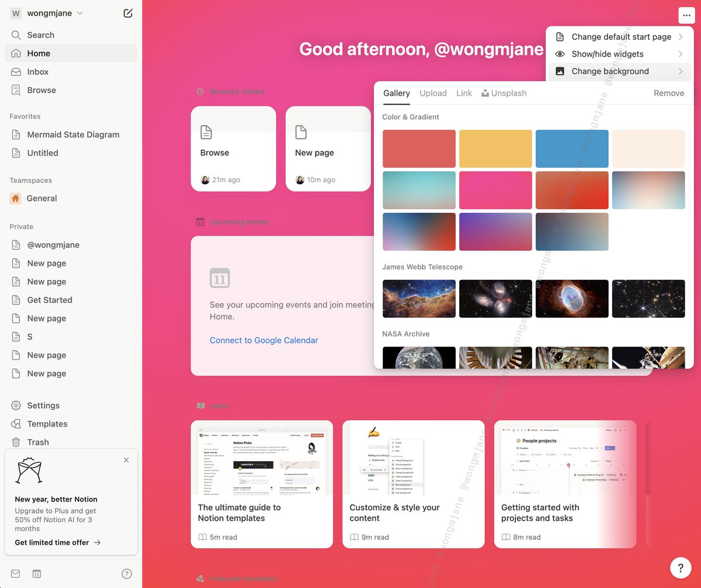Image resolution: width=701 pixels, height=588 pixels.
Task: Click the three-dot options icon at top right
Action: pyautogui.click(x=686, y=15)
